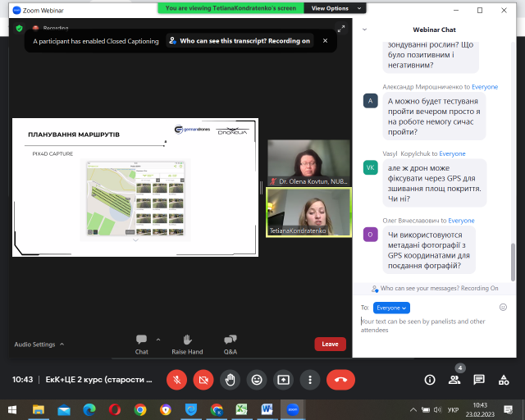Expand the Audio Settings caret
The height and width of the screenshot is (420, 525).
click(62, 344)
